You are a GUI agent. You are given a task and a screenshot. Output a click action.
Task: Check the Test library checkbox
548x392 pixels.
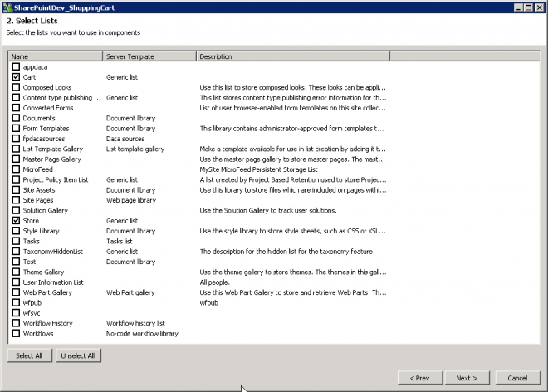tap(16, 262)
